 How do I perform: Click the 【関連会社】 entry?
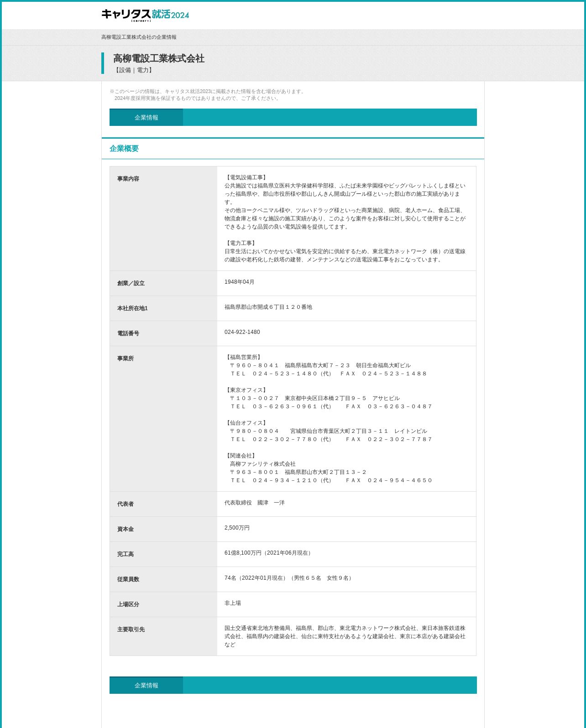pos(241,456)
